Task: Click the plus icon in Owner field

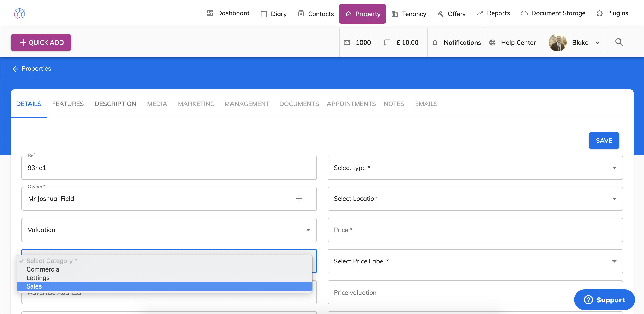Action: pyautogui.click(x=299, y=199)
